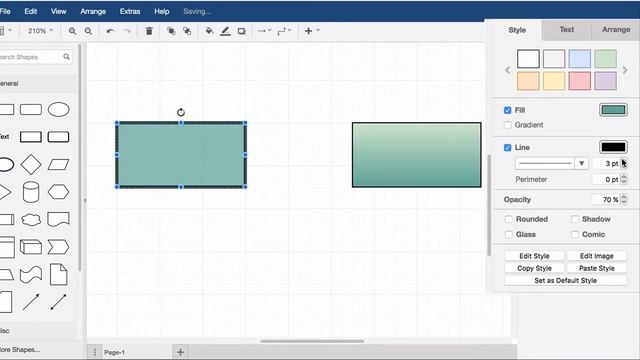The height and width of the screenshot is (360, 640).
Task: Open the connection arrow style dropdown
Action: click(264, 31)
